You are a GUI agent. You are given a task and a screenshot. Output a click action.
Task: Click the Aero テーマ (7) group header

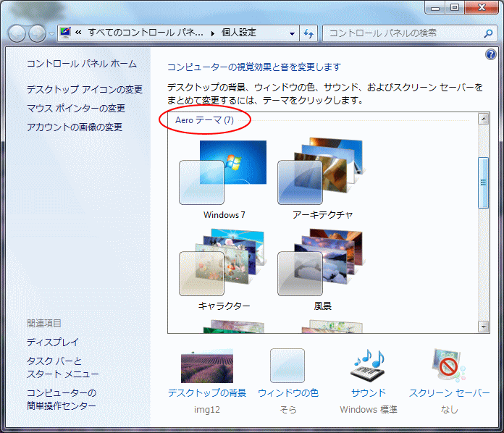point(204,120)
